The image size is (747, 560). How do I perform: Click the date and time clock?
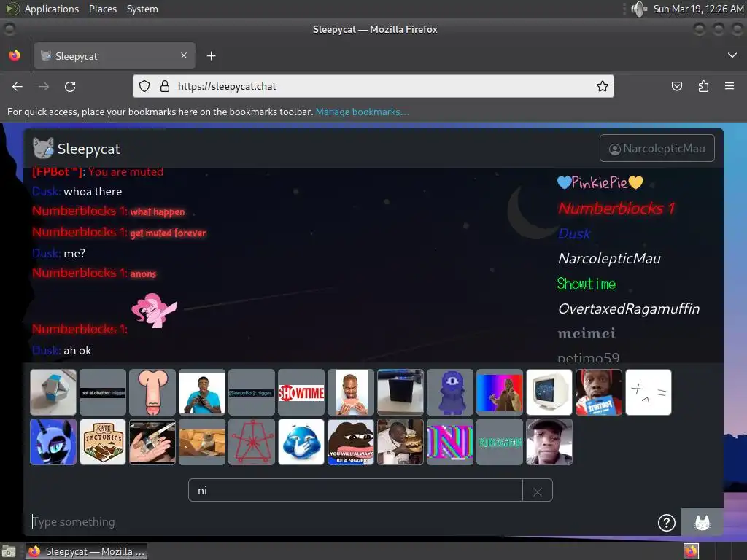[x=698, y=9]
